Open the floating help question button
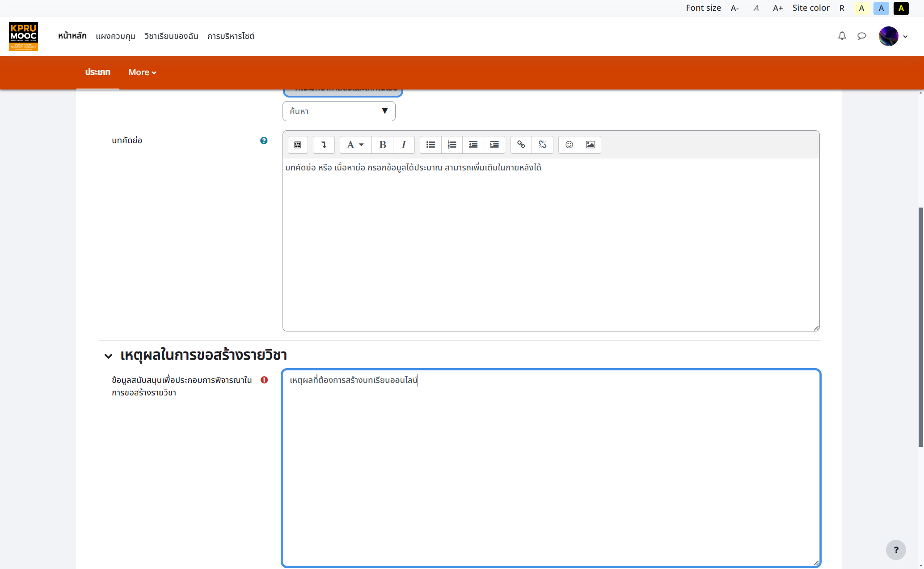The image size is (924, 569). [896, 550]
